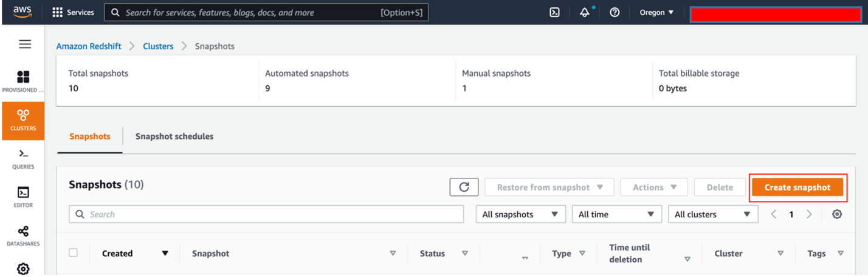The image size is (868, 277).
Task: Open the AWS Services menu
Action: coord(73,12)
